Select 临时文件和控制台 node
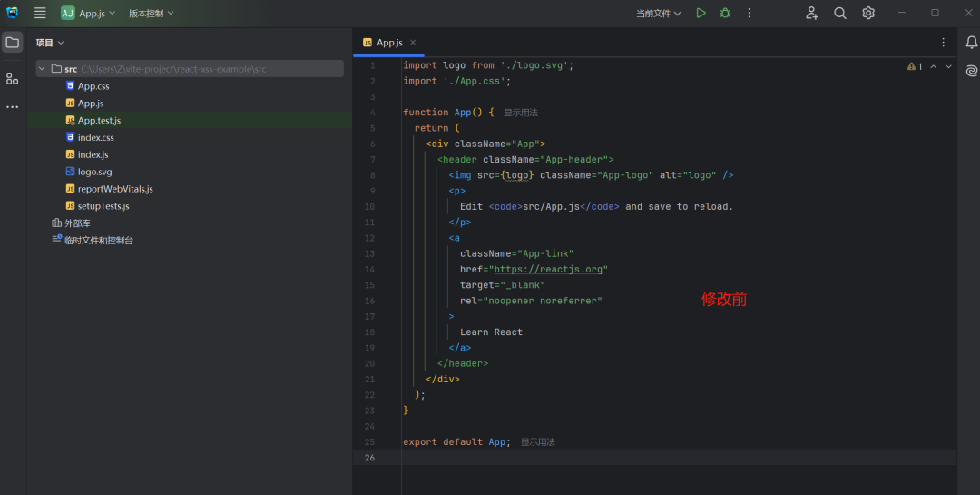 pyautogui.click(x=99, y=241)
